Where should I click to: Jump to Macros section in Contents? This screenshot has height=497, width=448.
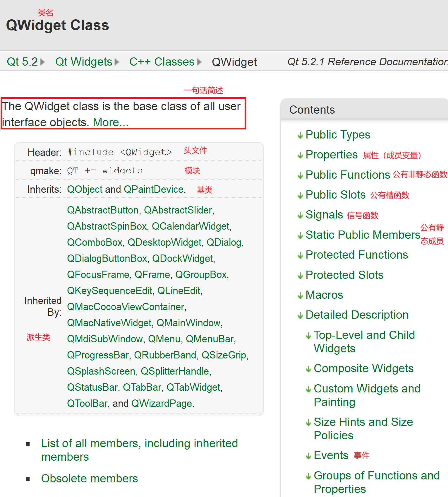(324, 295)
